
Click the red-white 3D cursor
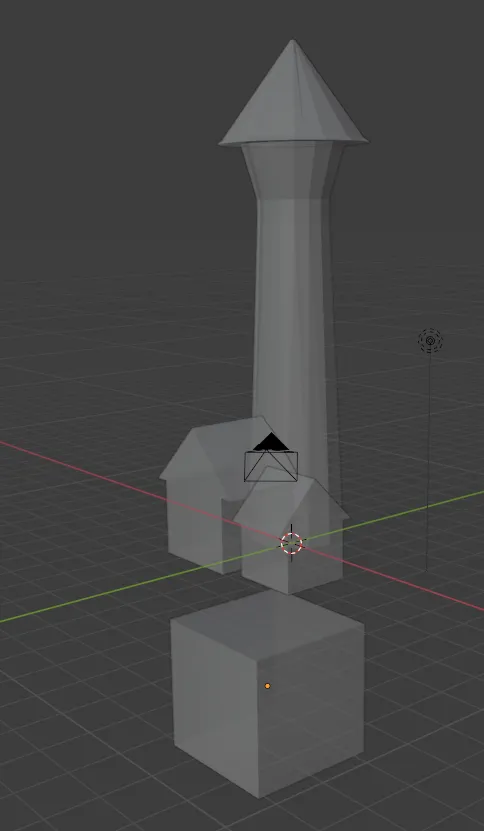click(x=291, y=543)
